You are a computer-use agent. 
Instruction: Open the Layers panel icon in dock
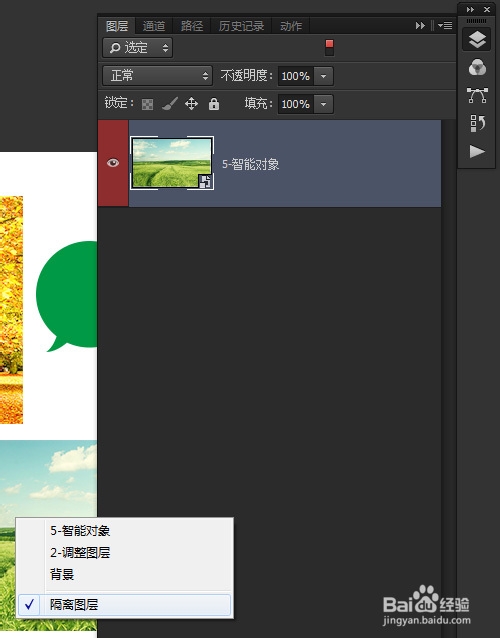click(477, 39)
